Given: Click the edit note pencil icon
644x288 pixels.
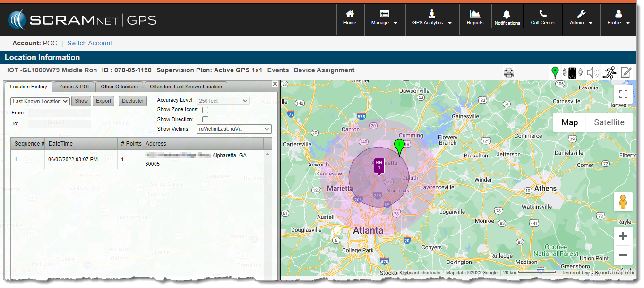Looking at the screenshot, I should [626, 72].
